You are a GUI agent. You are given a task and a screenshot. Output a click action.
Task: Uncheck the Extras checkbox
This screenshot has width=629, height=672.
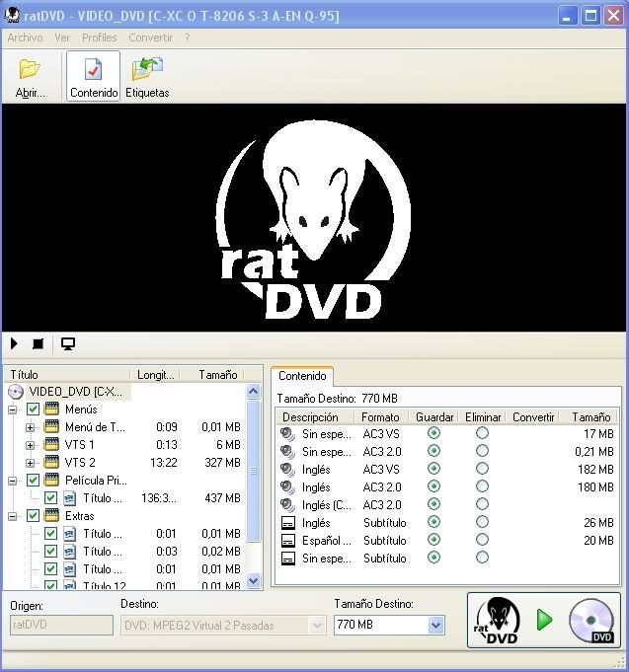33,515
